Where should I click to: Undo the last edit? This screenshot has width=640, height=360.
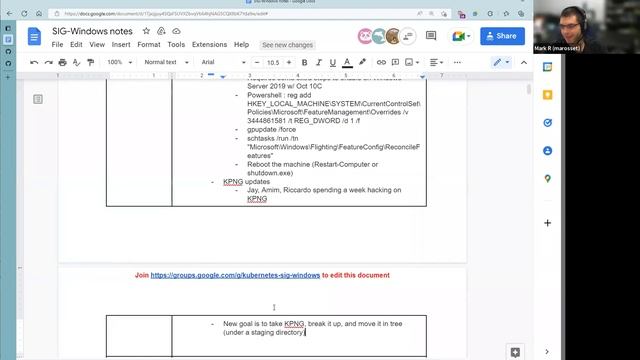tap(34, 62)
